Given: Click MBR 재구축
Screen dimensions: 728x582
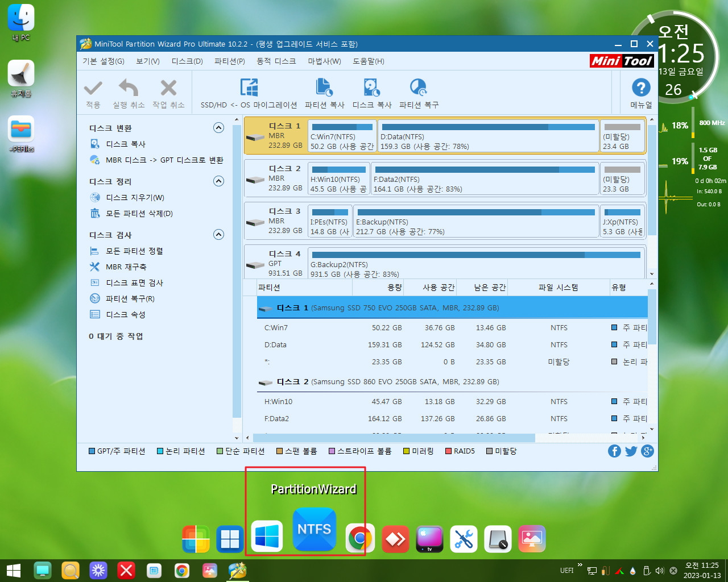Looking at the screenshot, I should pyautogui.click(x=126, y=267).
